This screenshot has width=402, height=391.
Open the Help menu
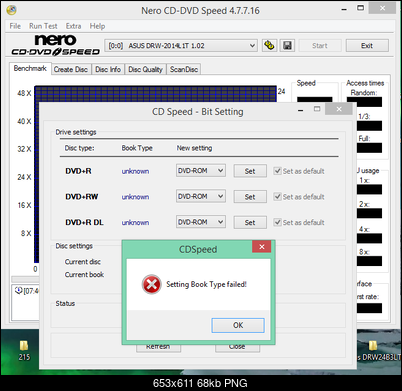[97, 26]
